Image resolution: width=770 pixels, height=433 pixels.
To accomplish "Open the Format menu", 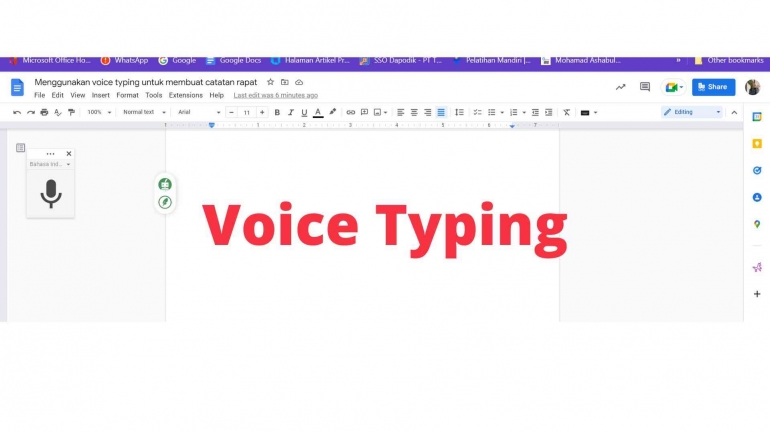I will (x=127, y=95).
